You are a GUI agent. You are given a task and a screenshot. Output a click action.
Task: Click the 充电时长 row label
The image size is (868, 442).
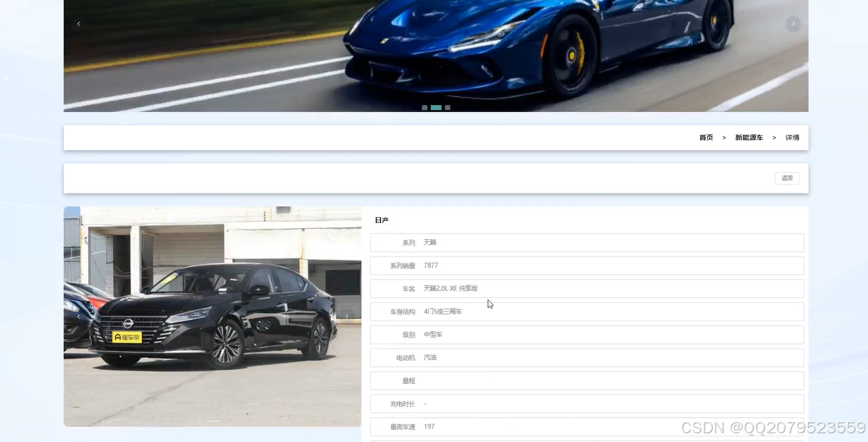tap(403, 404)
